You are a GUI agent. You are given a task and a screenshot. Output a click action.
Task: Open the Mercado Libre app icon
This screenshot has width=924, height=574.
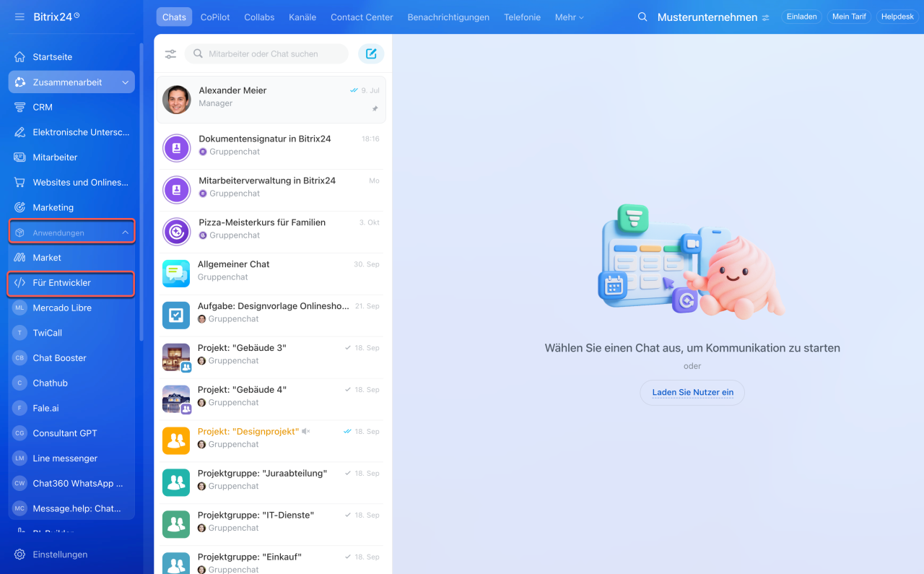tap(19, 308)
